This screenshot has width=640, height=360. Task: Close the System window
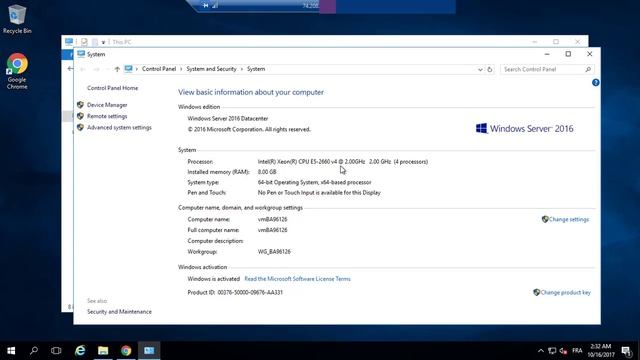(x=589, y=54)
